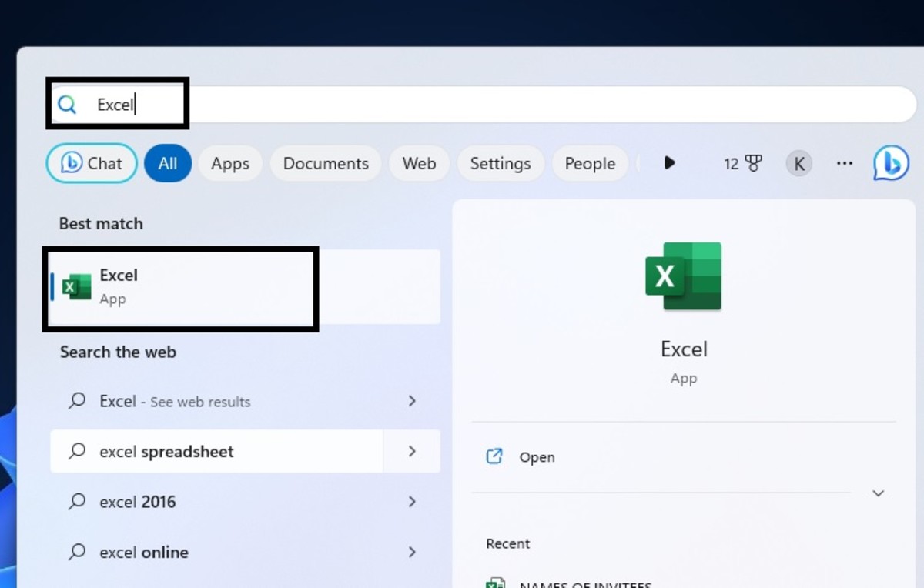This screenshot has height=588, width=924.
Task: Select the Excel app icon under Best match
Action: tap(75, 286)
